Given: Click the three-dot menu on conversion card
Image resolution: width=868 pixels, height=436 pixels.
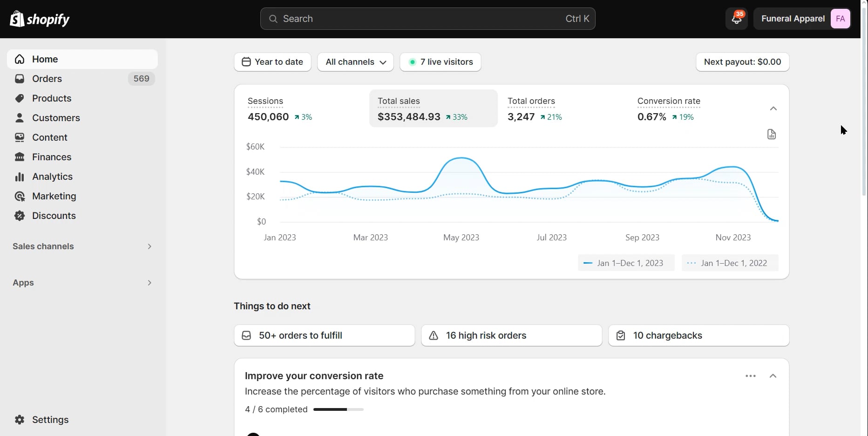Looking at the screenshot, I should [x=751, y=376].
